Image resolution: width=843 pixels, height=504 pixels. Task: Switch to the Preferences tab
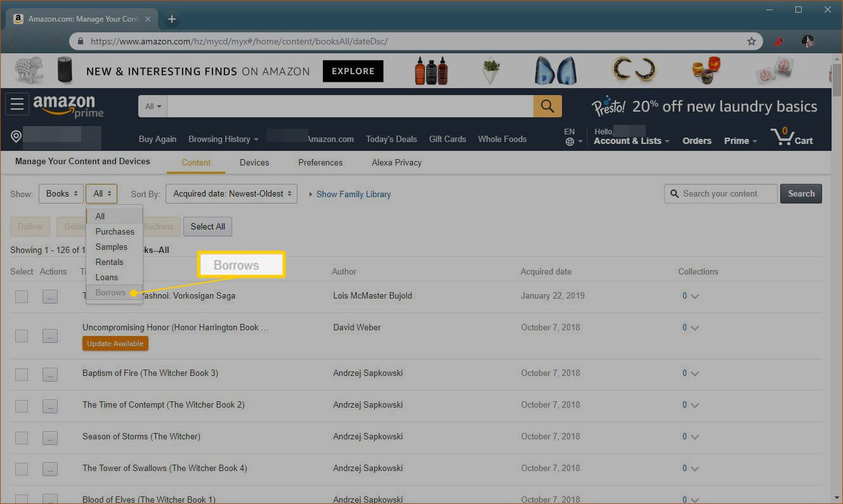click(320, 162)
